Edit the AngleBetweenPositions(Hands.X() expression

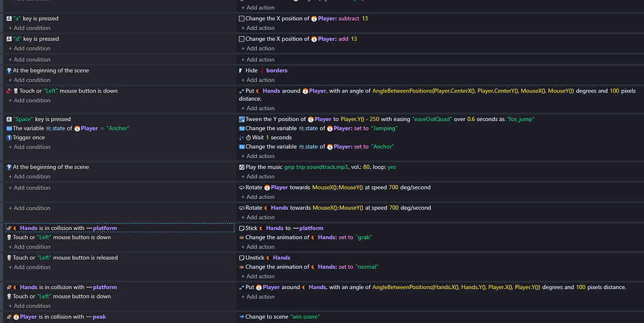pos(457,288)
